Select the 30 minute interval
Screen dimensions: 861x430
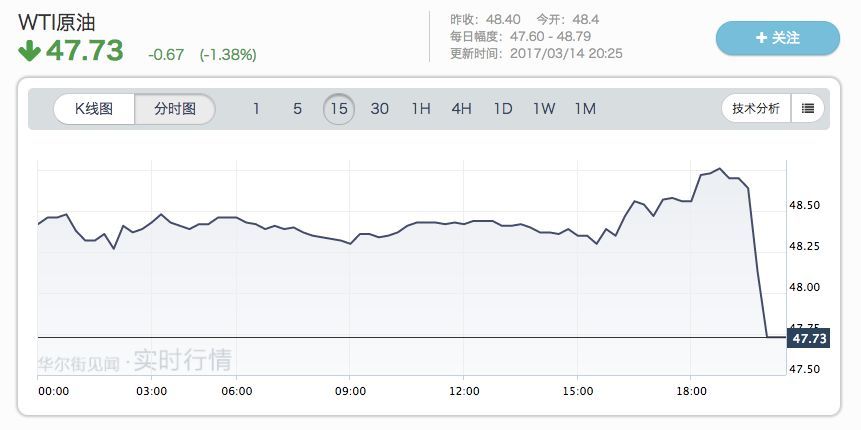pyautogui.click(x=380, y=109)
